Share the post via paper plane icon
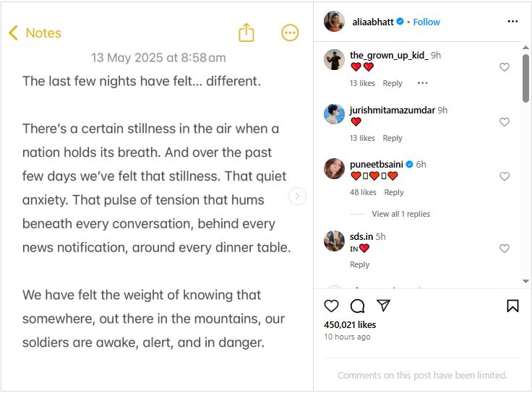 [383, 306]
